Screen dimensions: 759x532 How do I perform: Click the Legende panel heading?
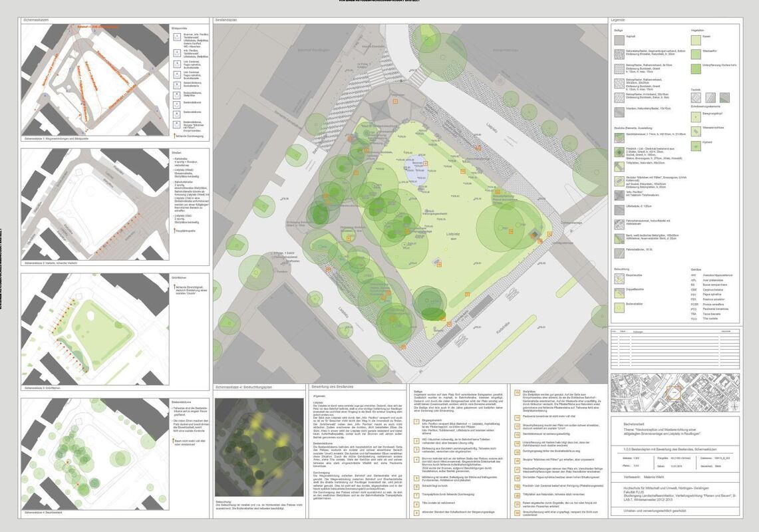click(619, 21)
